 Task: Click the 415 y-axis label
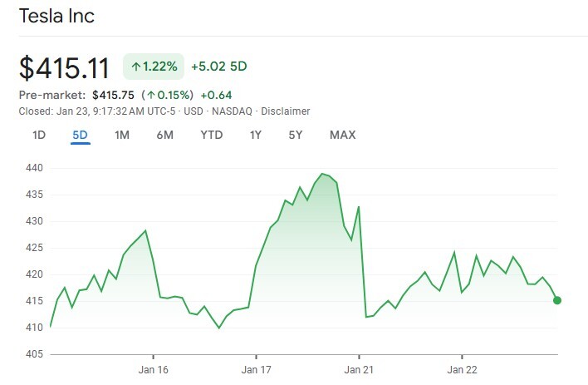34,301
